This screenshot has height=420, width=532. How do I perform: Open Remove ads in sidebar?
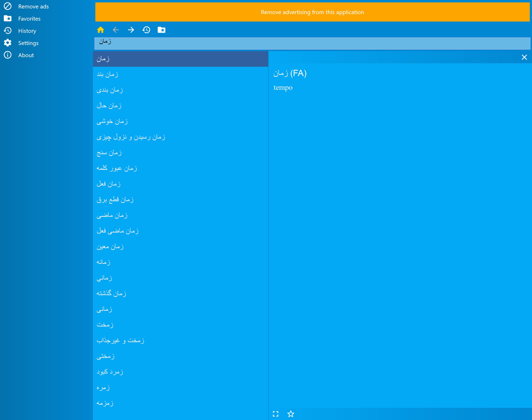click(33, 6)
